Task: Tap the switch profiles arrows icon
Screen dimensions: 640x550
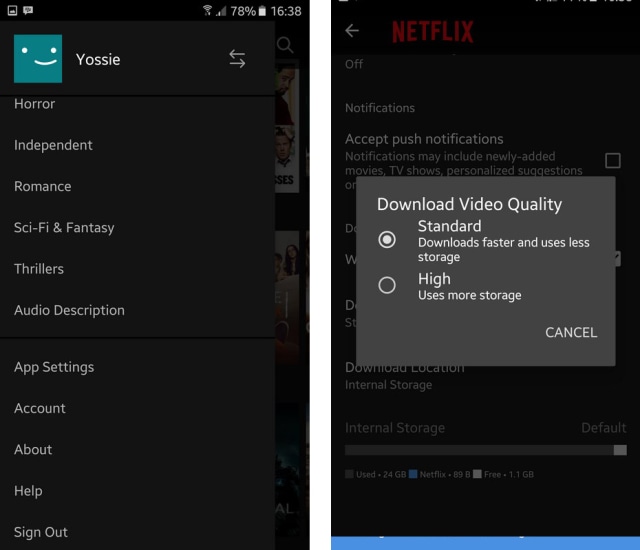Action: pos(237,59)
